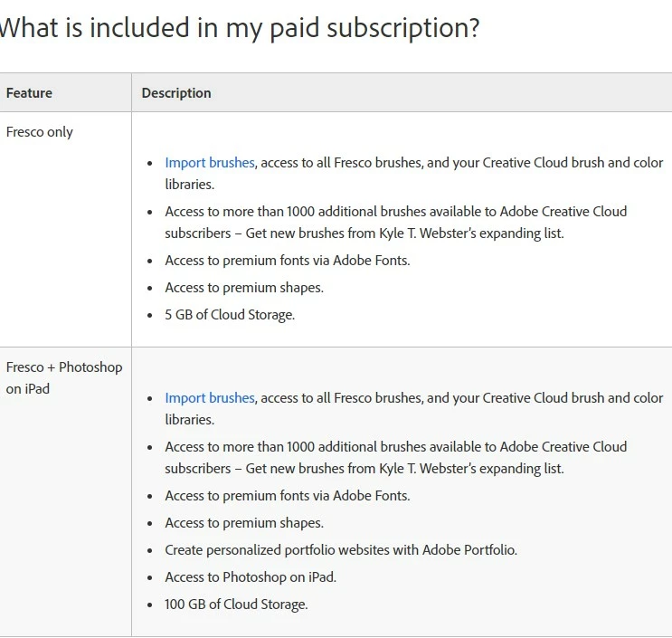Click the '100 GB of Cloud Storage' text

(x=236, y=605)
